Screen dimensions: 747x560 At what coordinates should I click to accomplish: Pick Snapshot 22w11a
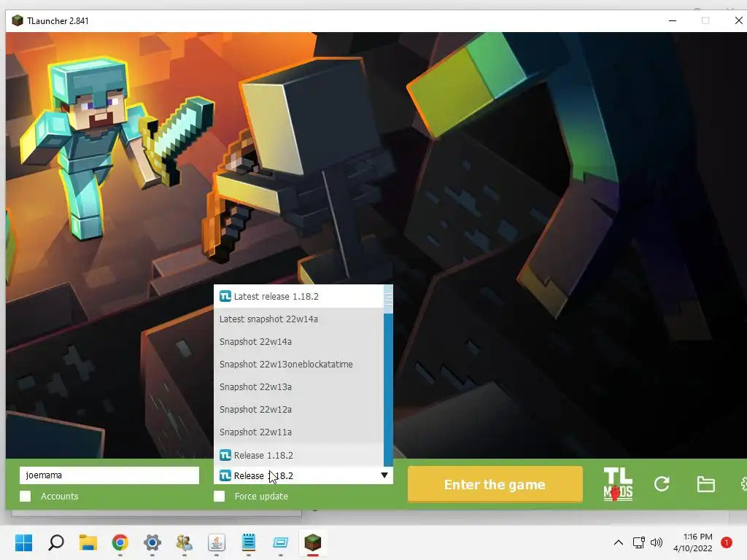[298, 432]
